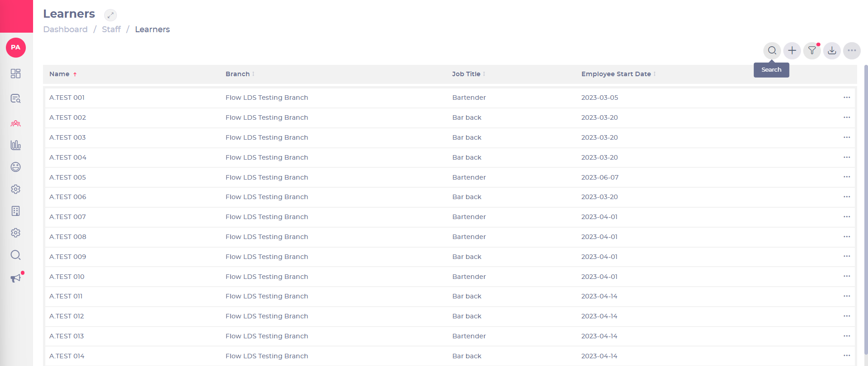This screenshot has height=366, width=868.
Task: Open the building branches sidebar icon
Action: click(x=16, y=211)
